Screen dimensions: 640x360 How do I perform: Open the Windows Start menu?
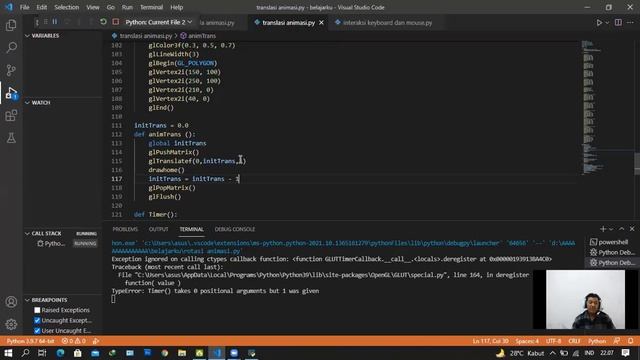click(8, 353)
